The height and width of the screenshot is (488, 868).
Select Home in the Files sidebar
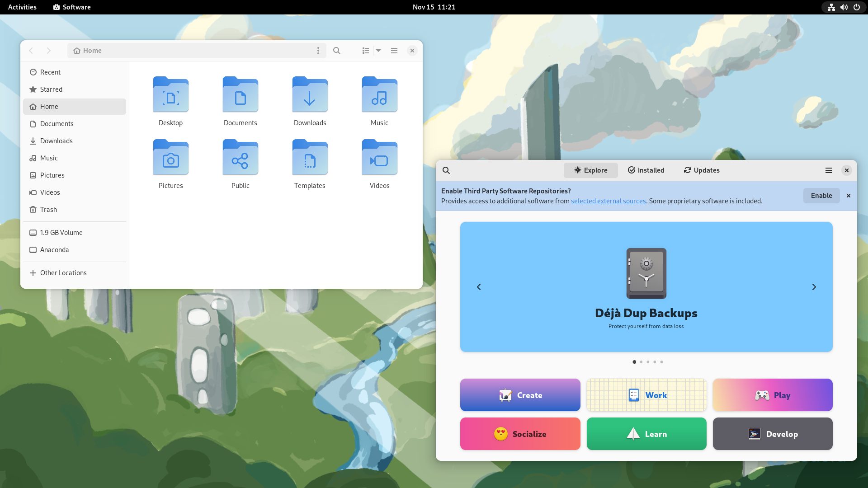(75, 107)
